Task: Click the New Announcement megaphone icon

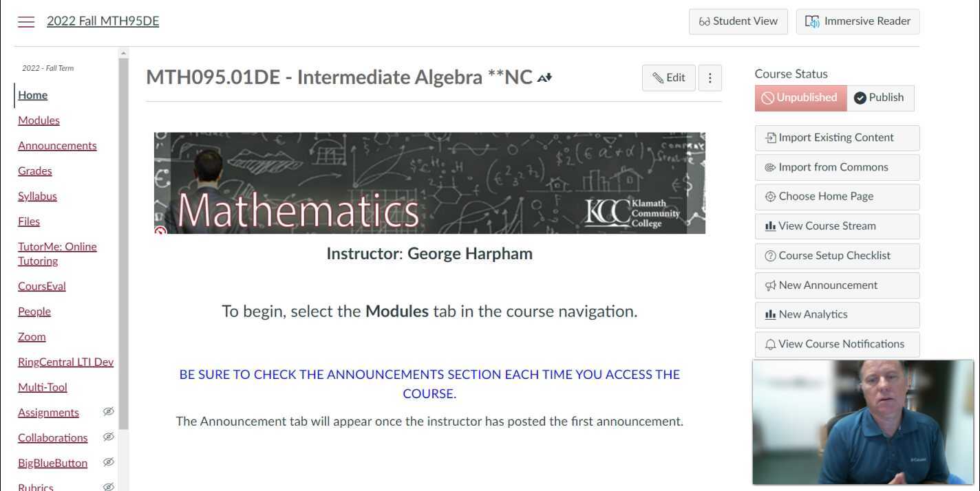Action: pyautogui.click(x=770, y=285)
